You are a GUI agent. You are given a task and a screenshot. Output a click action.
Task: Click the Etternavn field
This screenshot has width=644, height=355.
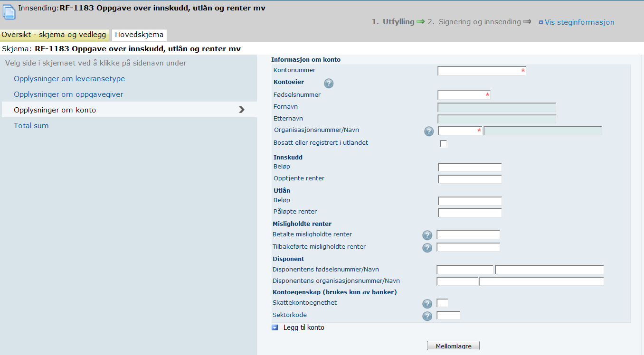tap(497, 119)
